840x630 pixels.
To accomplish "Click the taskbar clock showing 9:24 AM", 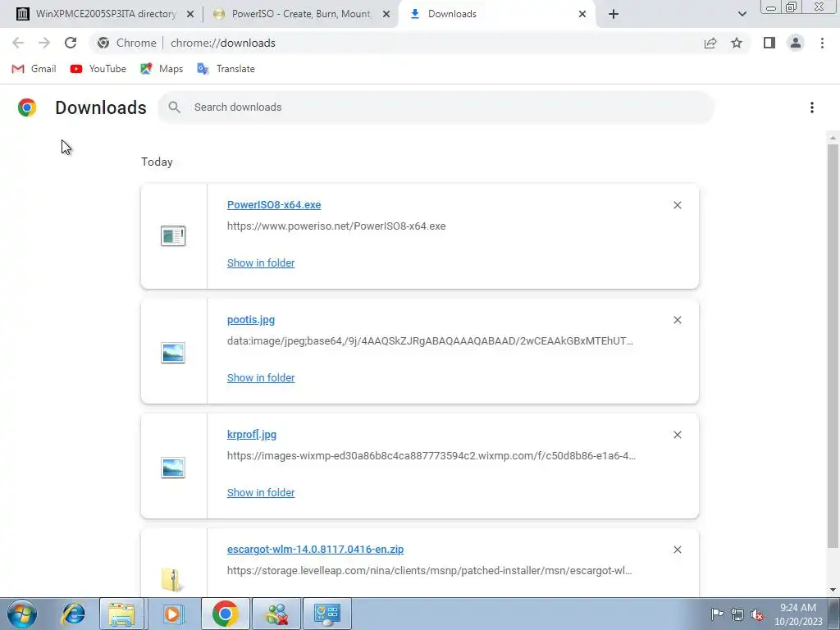I will [x=798, y=614].
